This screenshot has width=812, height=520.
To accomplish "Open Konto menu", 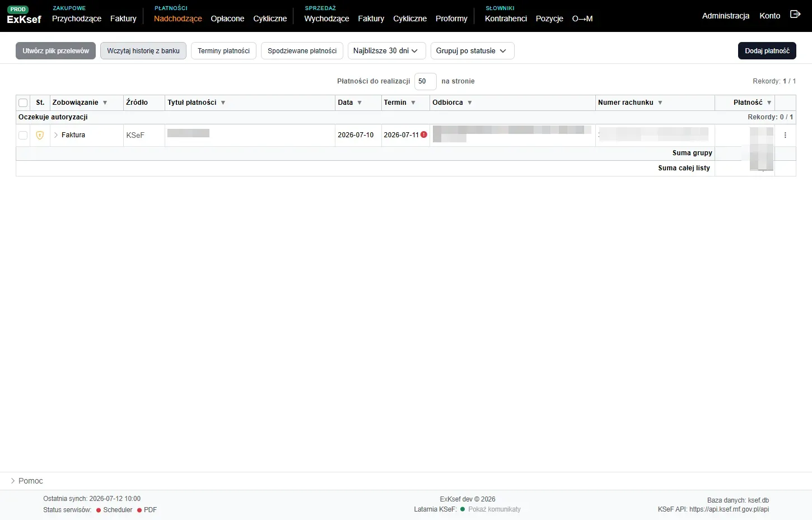I will point(769,16).
